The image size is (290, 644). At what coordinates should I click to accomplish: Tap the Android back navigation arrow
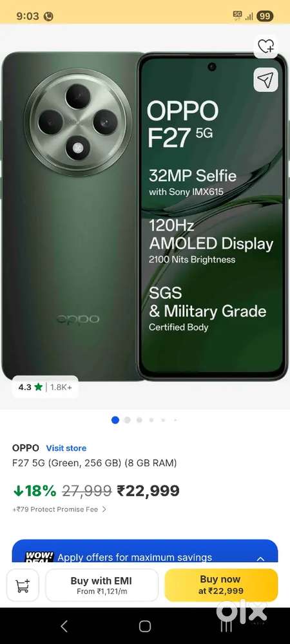(64, 626)
